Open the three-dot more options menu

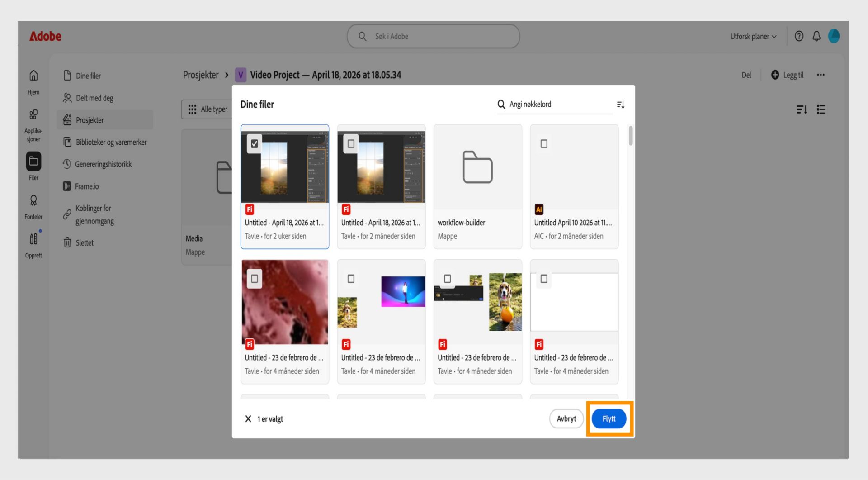pos(821,75)
